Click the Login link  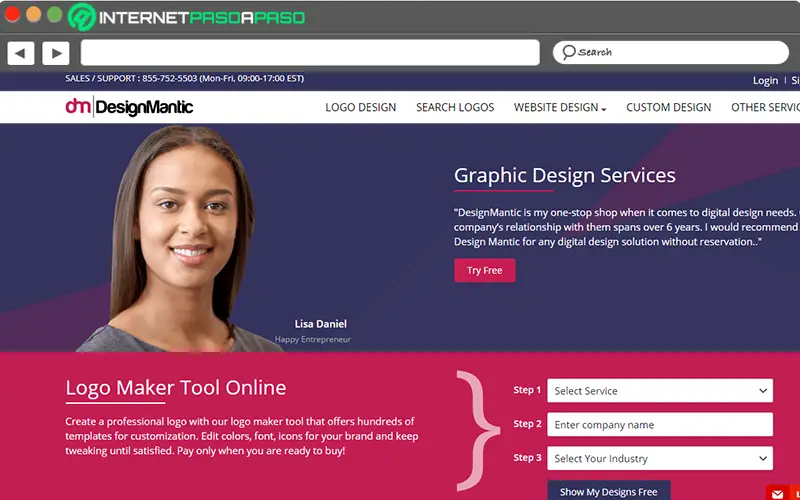pyautogui.click(x=765, y=81)
